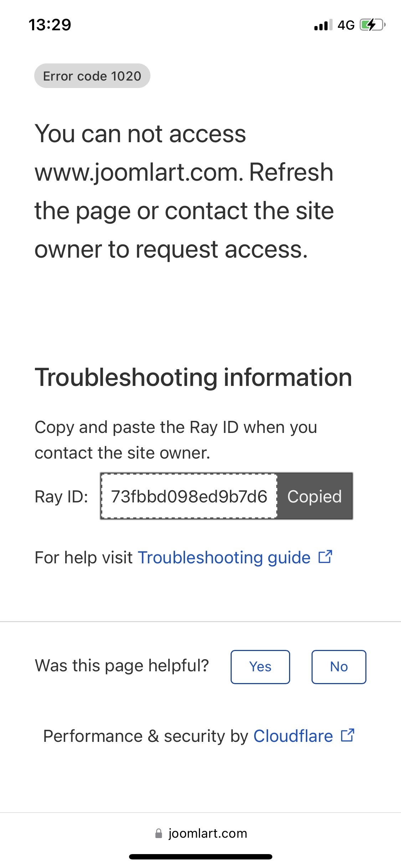
Task: Open the Cloudflare link
Action: tap(293, 736)
